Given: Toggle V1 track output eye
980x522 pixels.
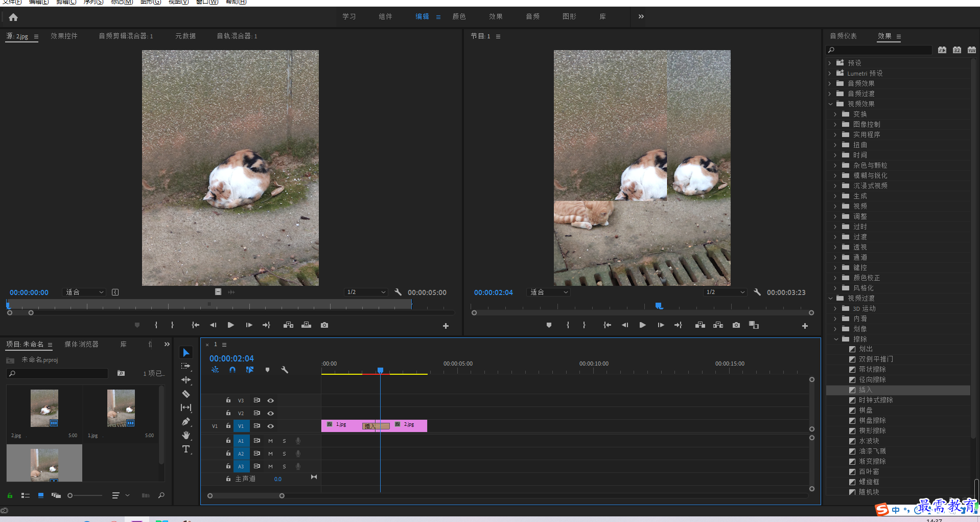Looking at the screenshot, I should click(271, 426).
